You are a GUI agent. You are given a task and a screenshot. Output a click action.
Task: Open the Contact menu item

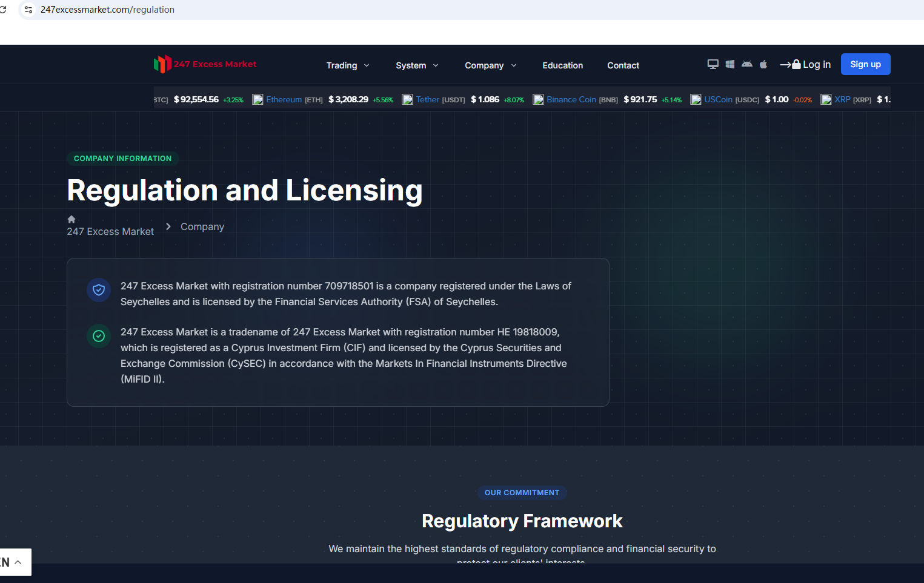coord(623,65)
